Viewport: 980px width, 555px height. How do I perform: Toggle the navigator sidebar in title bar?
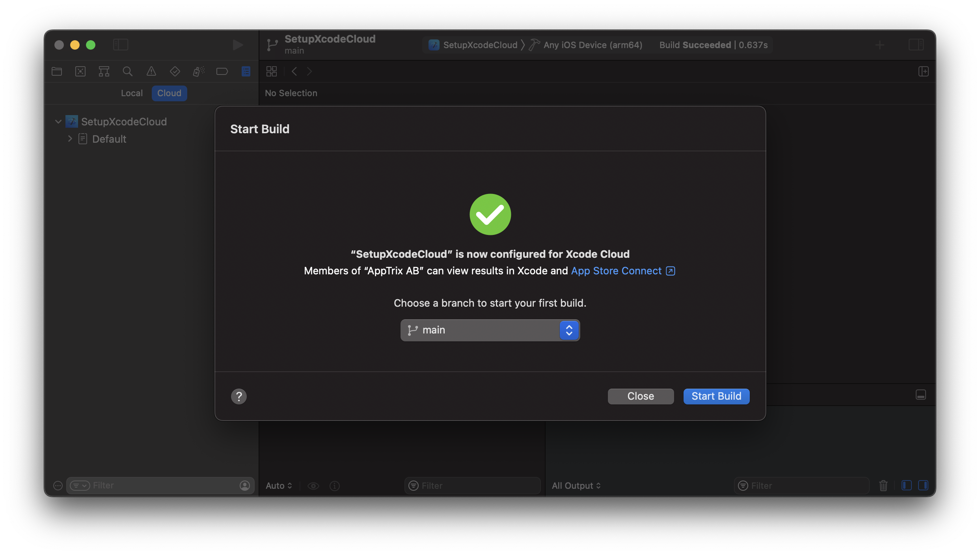[121, 45]
